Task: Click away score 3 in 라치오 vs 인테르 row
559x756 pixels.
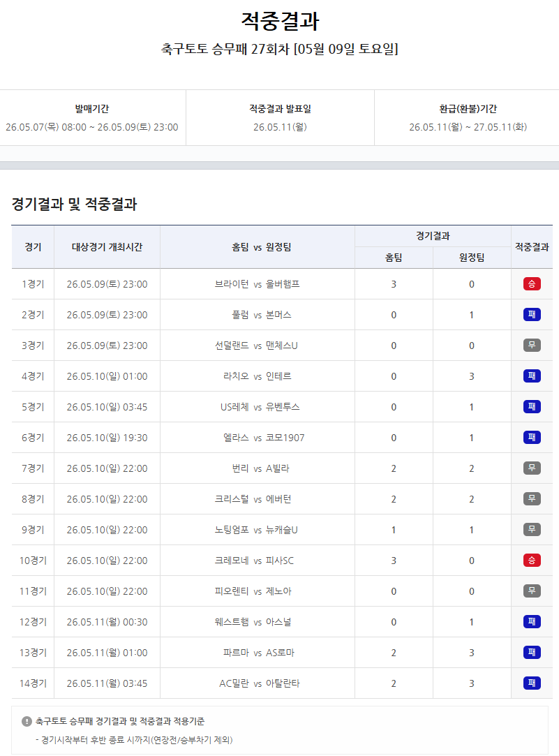Action: click(x=472, y=376)
